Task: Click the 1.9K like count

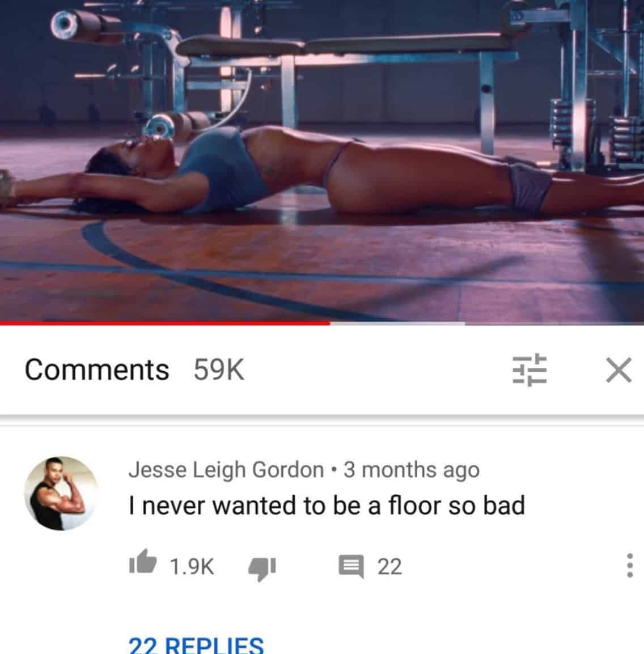Action: (192, 566)
